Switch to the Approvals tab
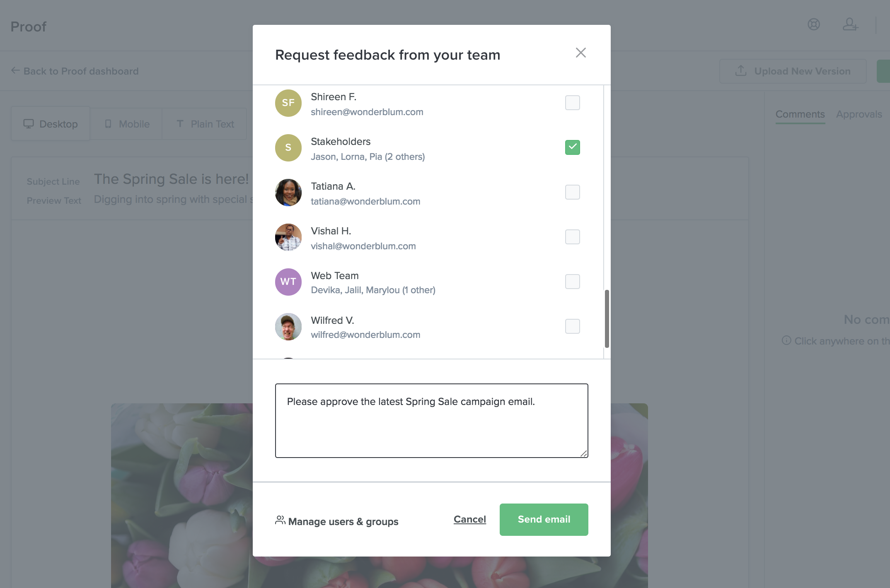The image size is (890, 588). [x=859, y=114]
